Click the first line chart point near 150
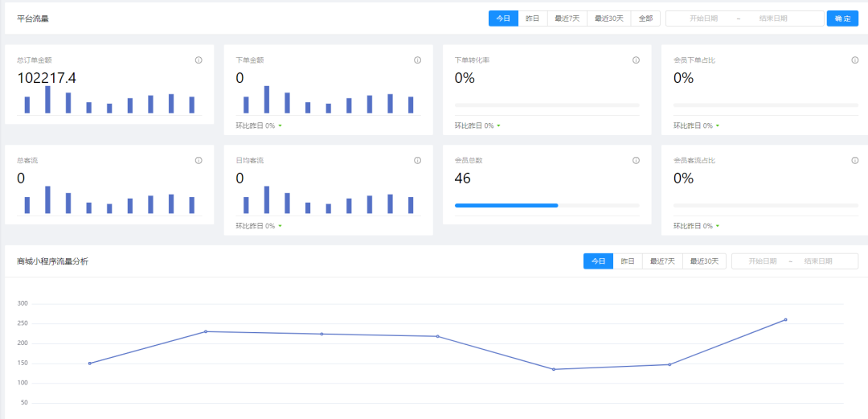 point(90,363)
